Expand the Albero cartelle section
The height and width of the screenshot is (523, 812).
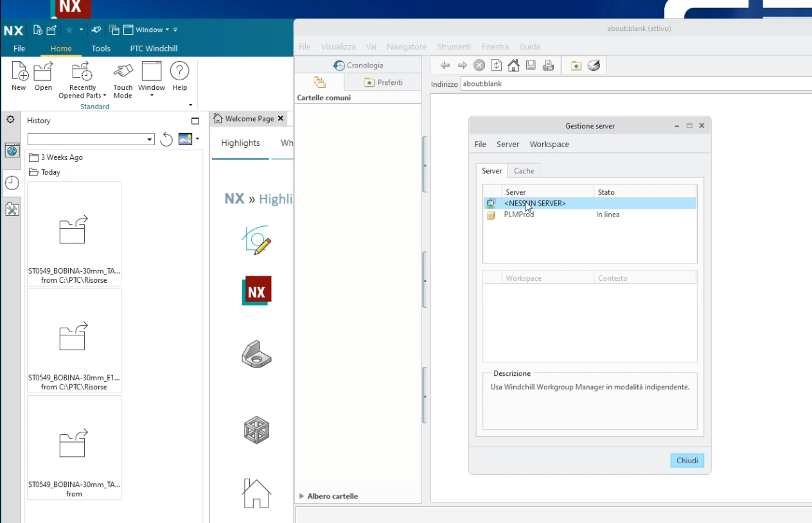click(301, 495)
